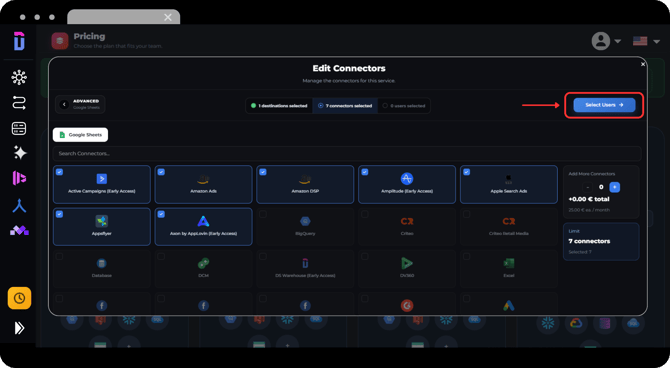This screenshot has height=368, width=670.
Task: Click the merge arrows sidebar icon
Action: pyautogui.click(x=19, y=206)
